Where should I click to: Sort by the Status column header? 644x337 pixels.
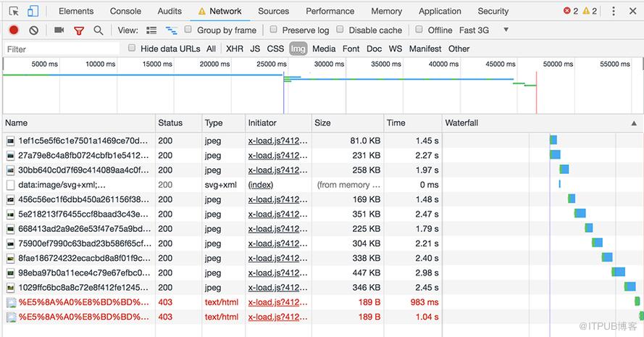179,123
